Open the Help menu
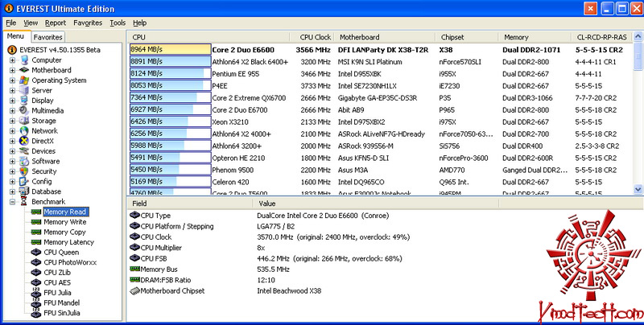644x325 pixels. 139,23
